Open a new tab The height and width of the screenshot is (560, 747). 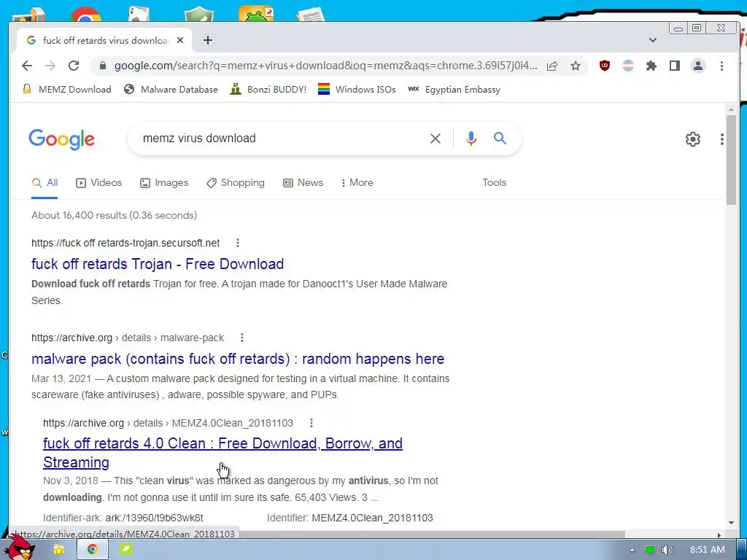click(208, 41)
